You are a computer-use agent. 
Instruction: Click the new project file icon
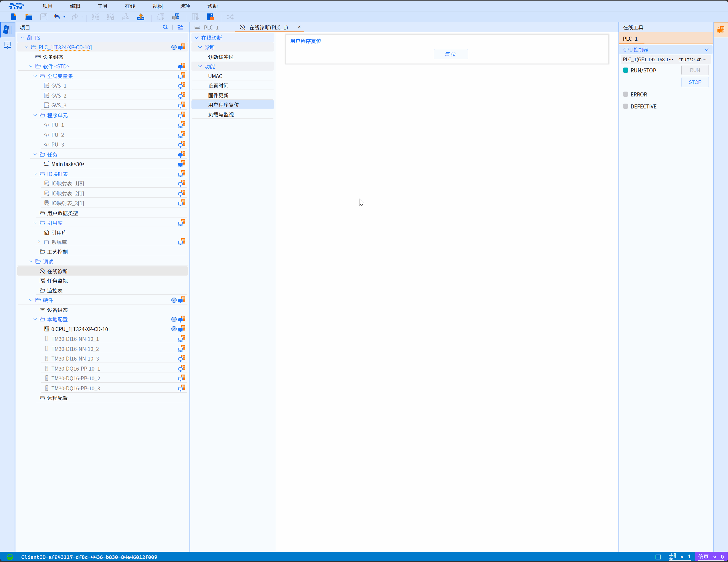tap(14, 17)
